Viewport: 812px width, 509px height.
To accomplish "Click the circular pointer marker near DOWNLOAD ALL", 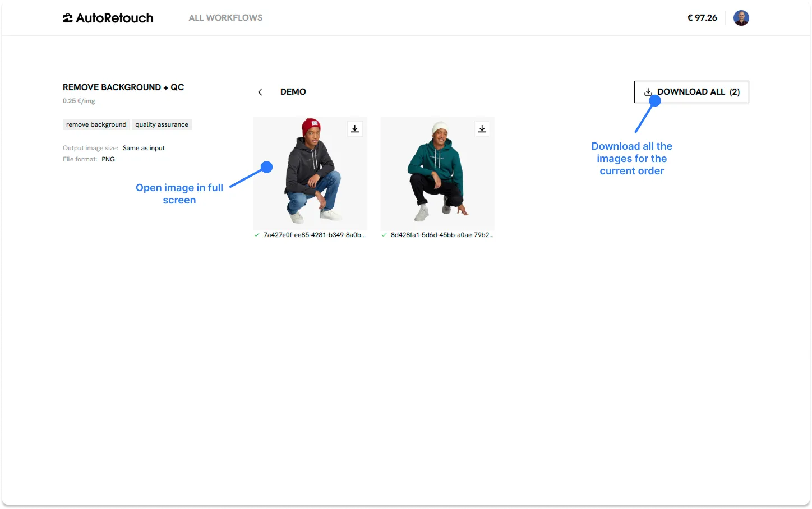I will point(654,100).
